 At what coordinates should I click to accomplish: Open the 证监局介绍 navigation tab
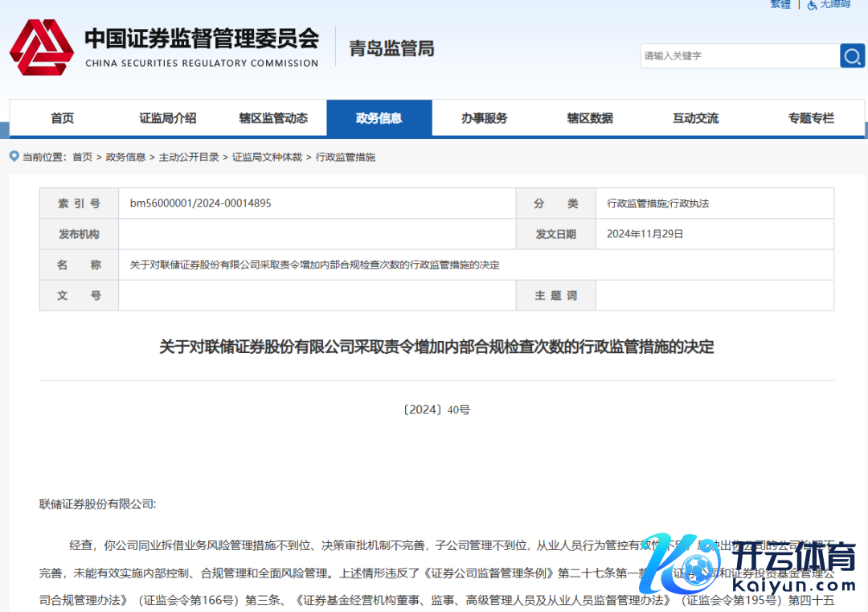click(168, 118)
